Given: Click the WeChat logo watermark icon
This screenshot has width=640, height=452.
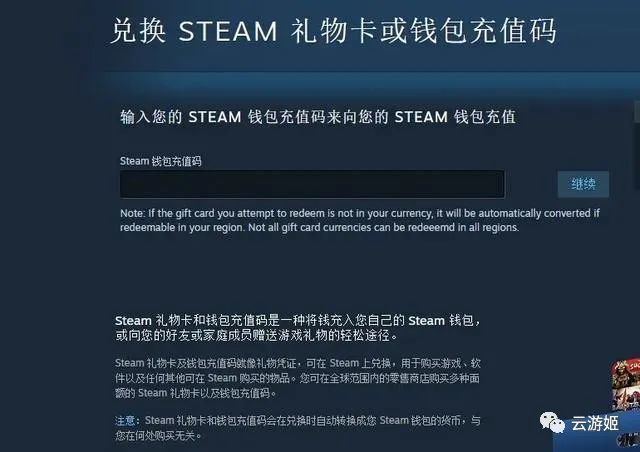Looking at the screenshot, I should (x=552, y=422).
